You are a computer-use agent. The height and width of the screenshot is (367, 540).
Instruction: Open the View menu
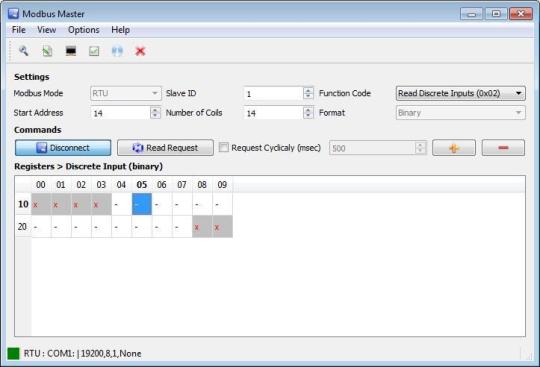coord(46,30)
